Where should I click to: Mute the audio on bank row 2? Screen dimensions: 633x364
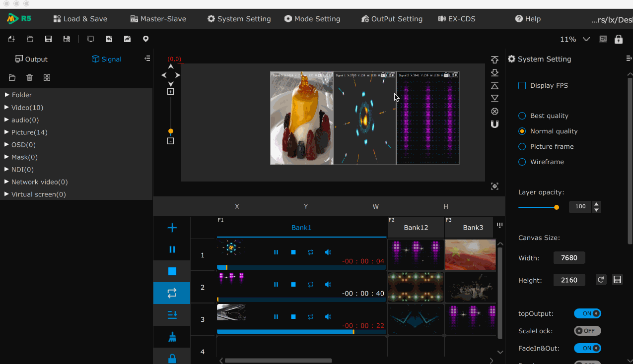tap(328, 285)
